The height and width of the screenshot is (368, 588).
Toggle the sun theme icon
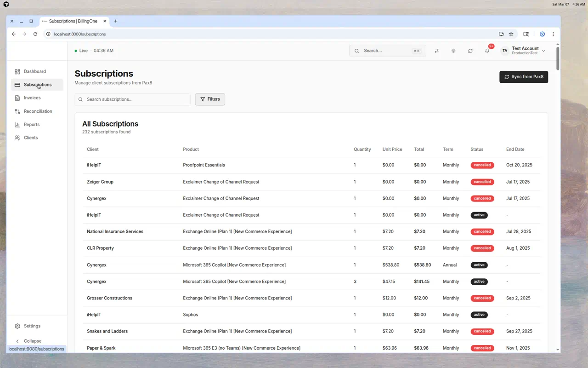click(453, 51)
